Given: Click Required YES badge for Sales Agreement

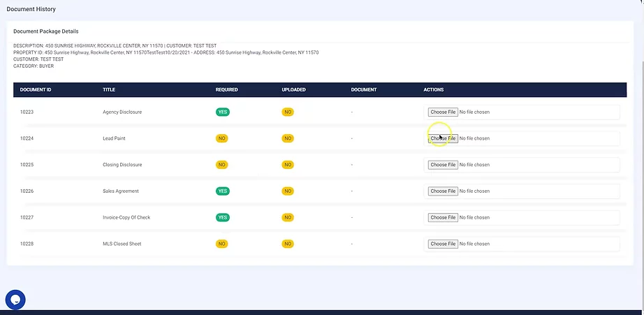Looking at the screenshot, I should (x=223, y=191).
